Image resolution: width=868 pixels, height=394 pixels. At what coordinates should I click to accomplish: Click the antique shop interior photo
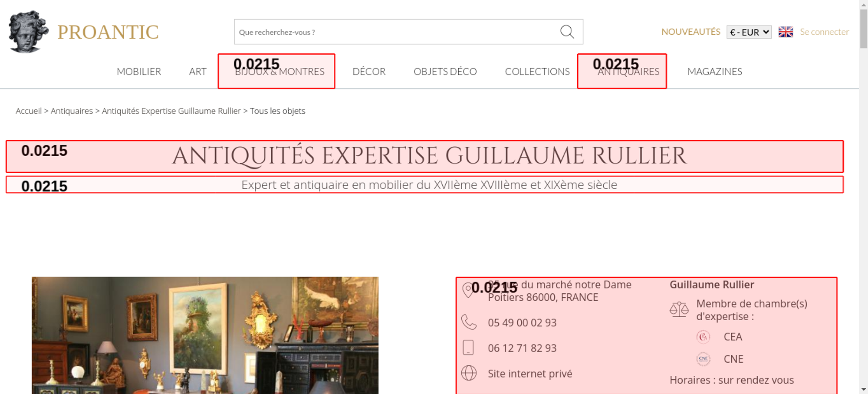[x=205, y=335]
